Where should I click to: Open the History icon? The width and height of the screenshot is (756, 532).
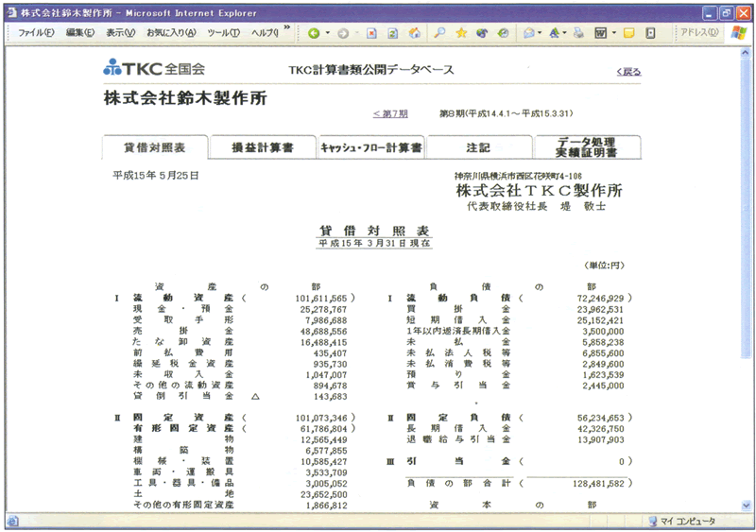coord(503,33)
